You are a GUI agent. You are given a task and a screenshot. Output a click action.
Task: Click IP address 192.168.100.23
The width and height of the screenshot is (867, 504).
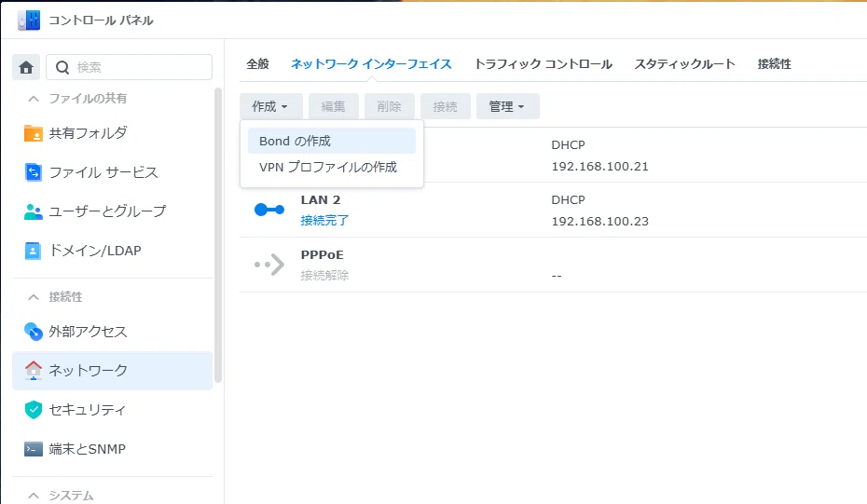click(x=600, y=221)
